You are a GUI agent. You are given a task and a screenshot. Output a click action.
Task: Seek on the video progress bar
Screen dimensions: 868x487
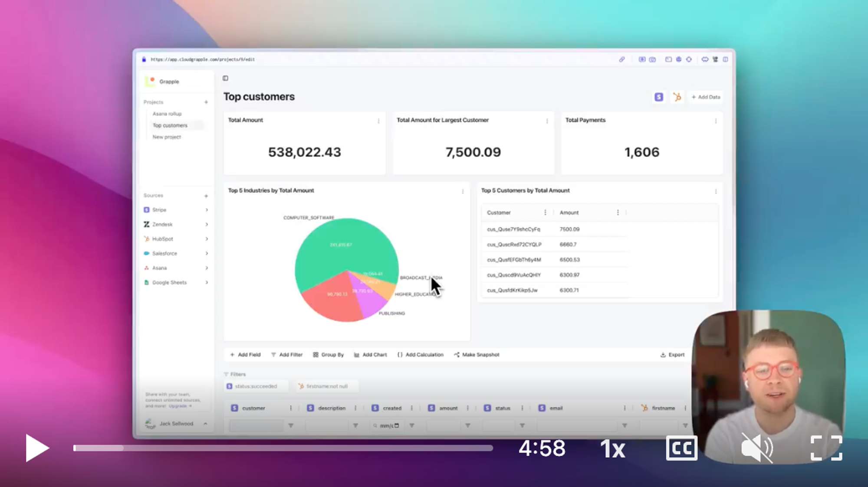[x=282, y=448]
